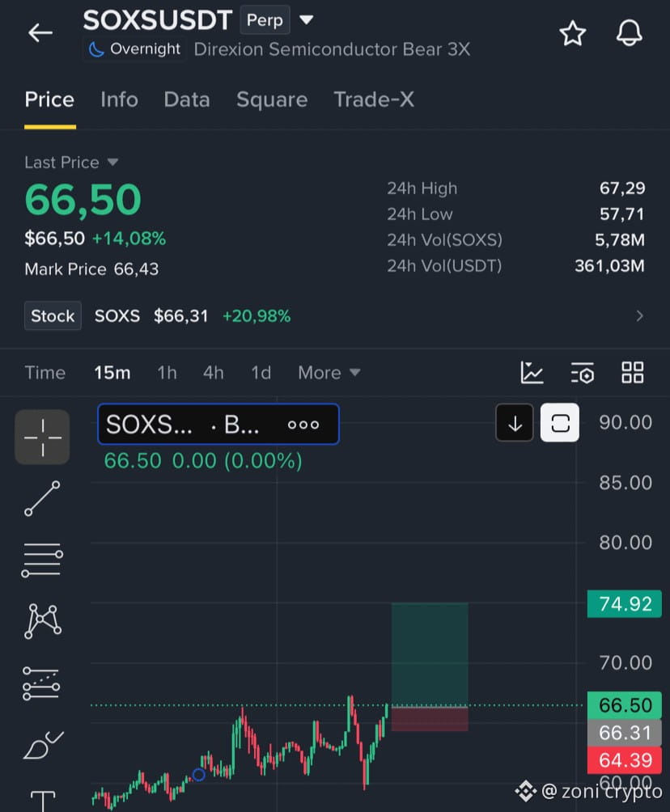The image size is (670, 812).
Task: Select the text annotation tool
Action: [43, 801]
